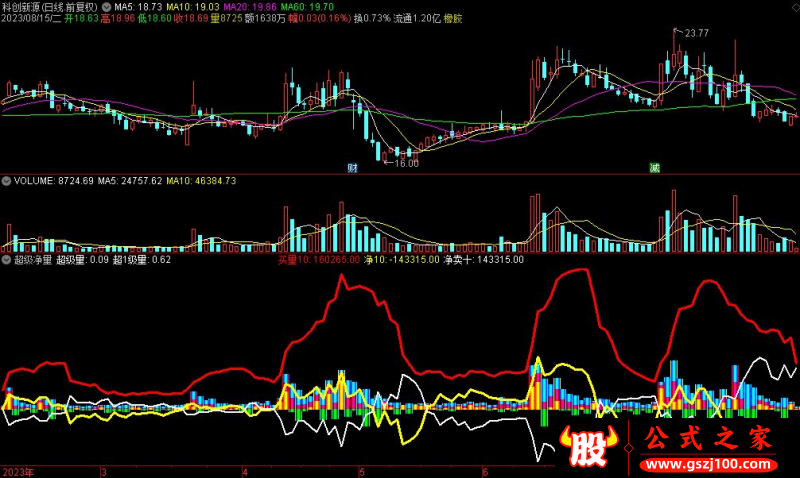800x478 pixels.
Task: Click the month 6 tick on time axis
Action: click(485, 472)
